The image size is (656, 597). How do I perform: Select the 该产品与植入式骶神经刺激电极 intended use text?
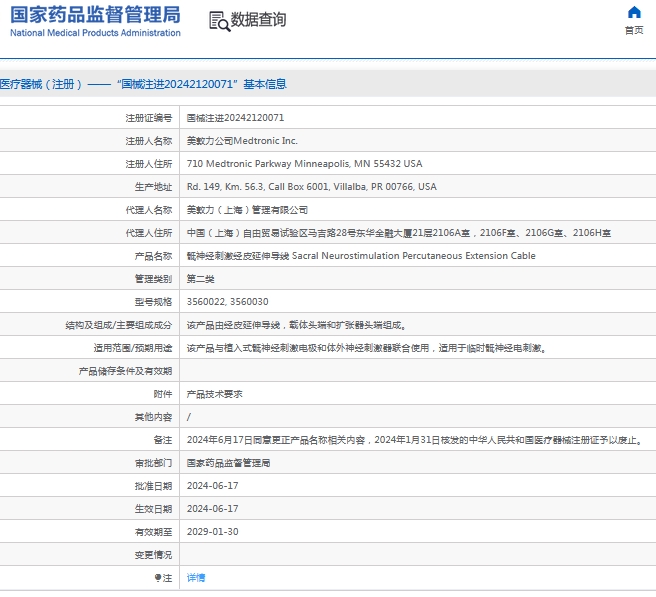366,348
